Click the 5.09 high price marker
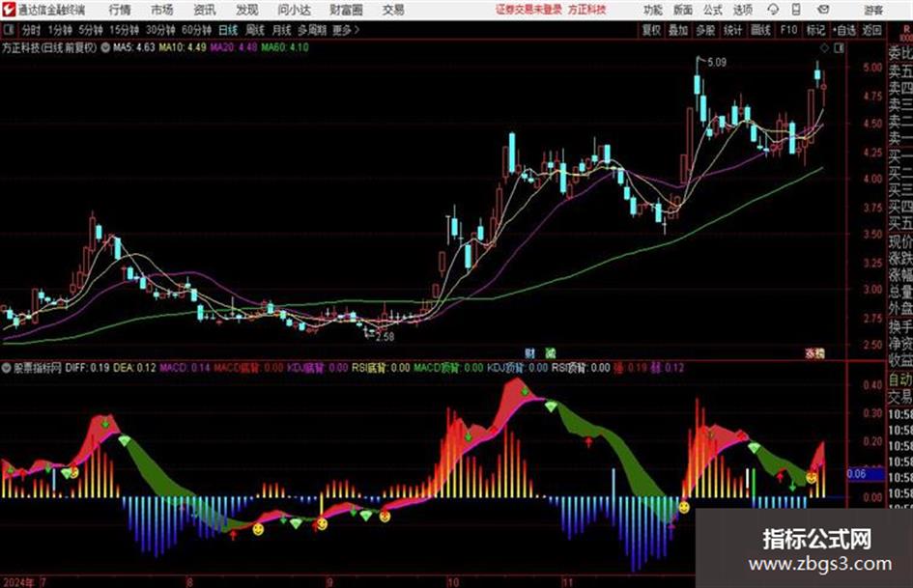This screenshot has width=913, height=588. pos(717,62)
